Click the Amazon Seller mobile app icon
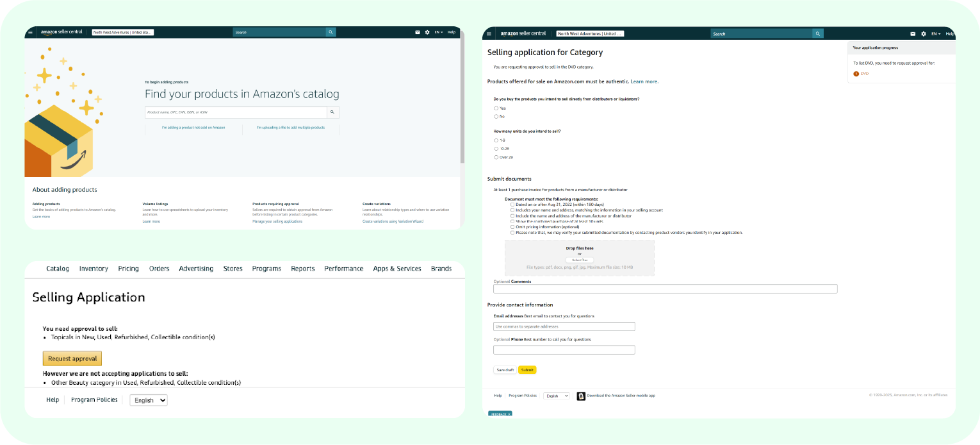Screen dimensions: 980x445 point(581,396)
